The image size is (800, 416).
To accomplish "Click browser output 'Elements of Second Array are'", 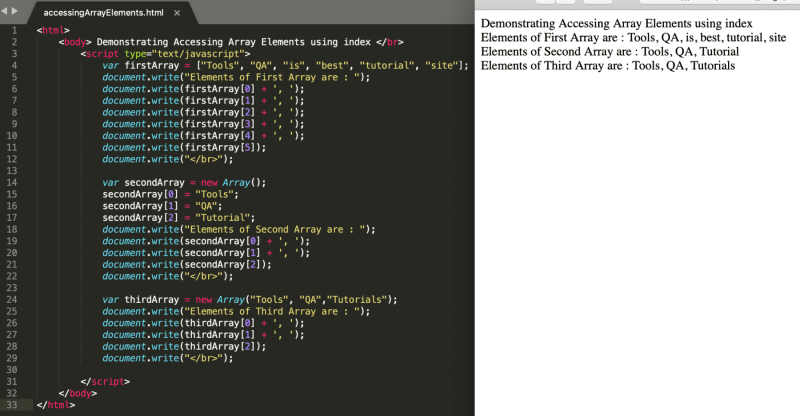I will click(556, 52).
